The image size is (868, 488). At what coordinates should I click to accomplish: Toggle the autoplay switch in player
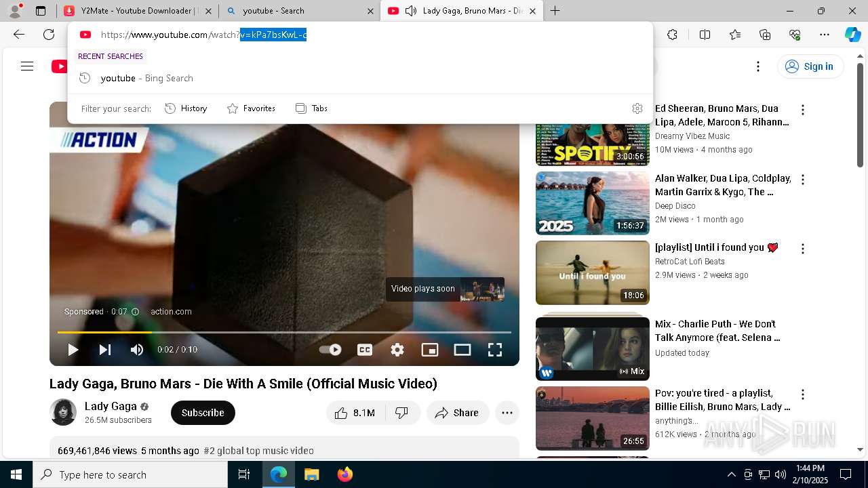tap(330, 350)
